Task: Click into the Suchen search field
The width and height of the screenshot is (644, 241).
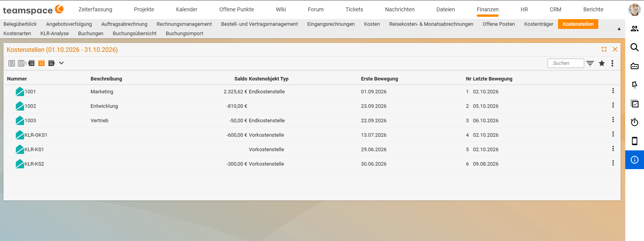Action: click(565, 63)
